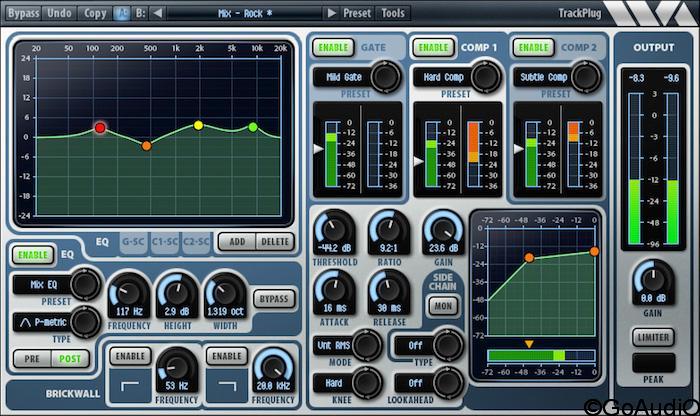Select the A setup slot
Screen dimensions: 700x416
click(x=121, y=13)
